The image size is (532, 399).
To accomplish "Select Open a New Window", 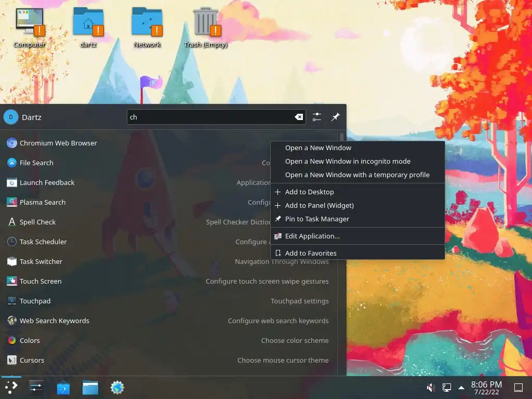I will tap(357, 148).
